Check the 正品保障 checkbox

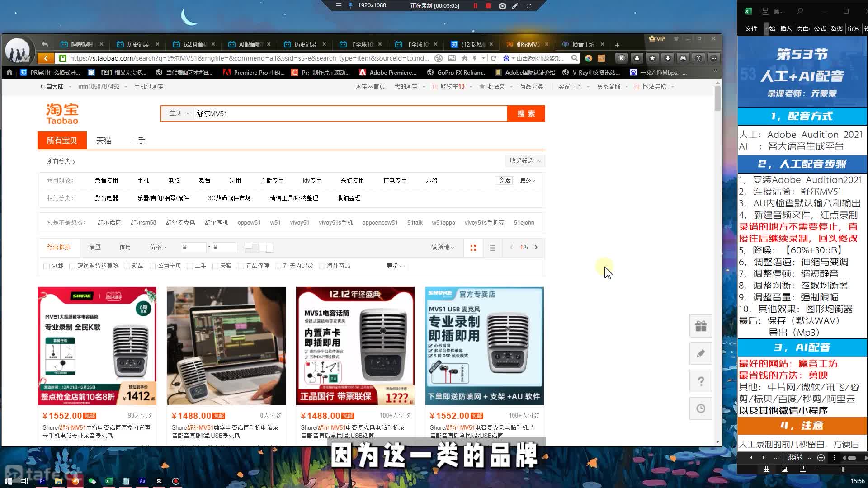click(x=241, y=266)
